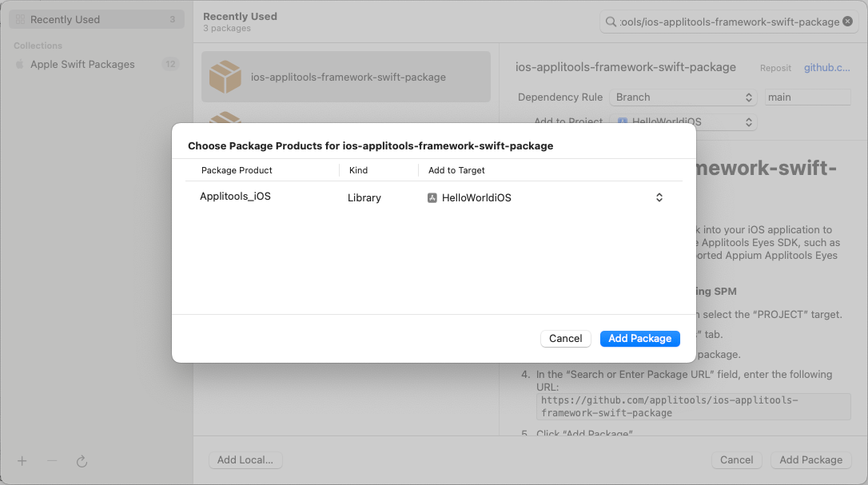Click the main branch name field
The image size is (868, 485).
click(806, 97)
